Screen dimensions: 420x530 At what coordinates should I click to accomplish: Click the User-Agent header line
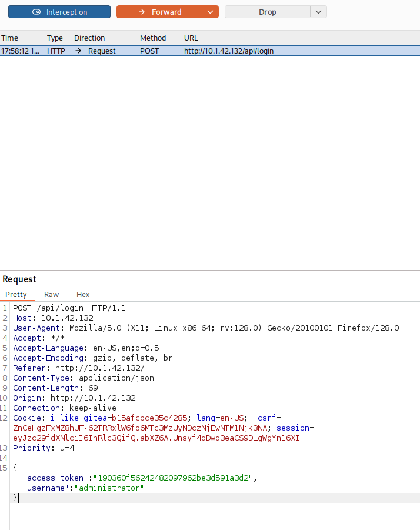tap(206, 328)
